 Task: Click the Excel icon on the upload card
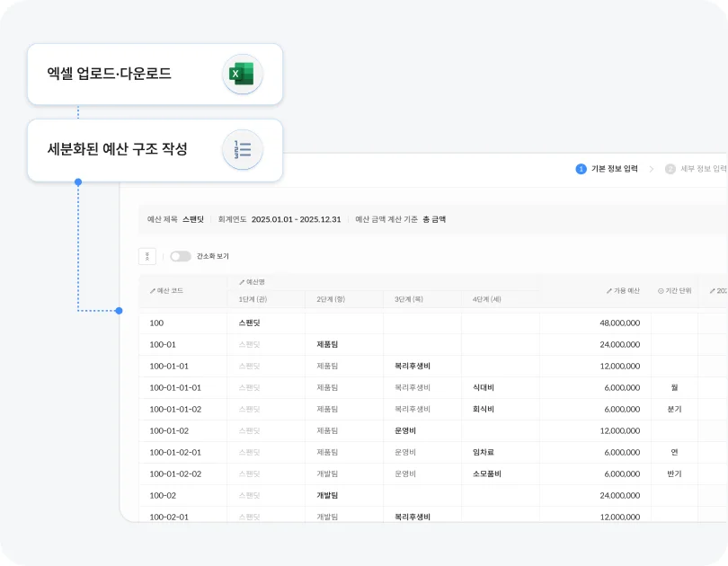[243, 74]
